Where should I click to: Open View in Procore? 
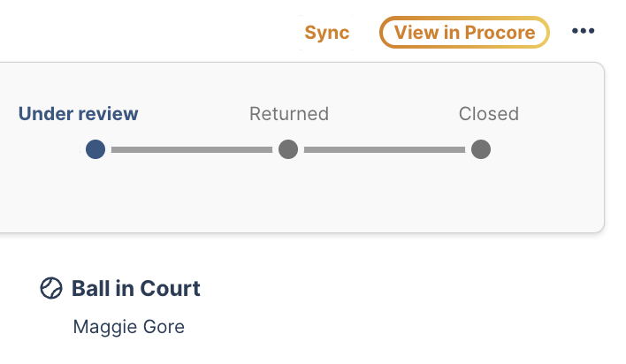point(464,33)
